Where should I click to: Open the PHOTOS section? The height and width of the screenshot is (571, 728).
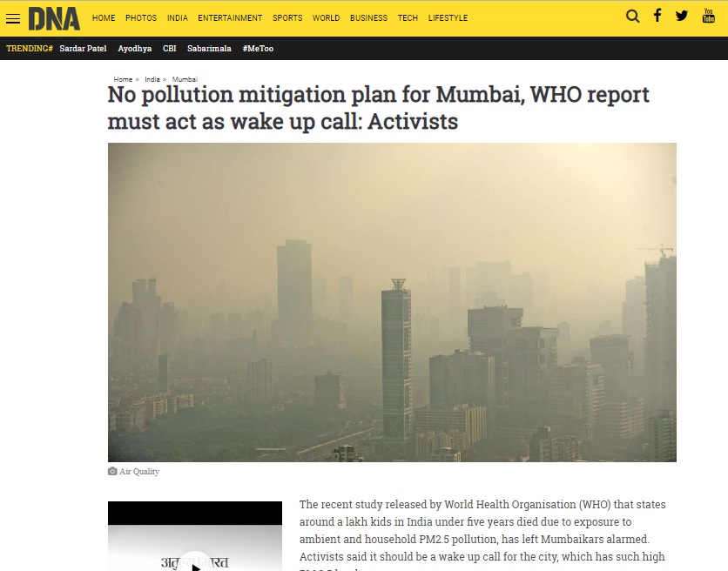(x=141, y=18)
